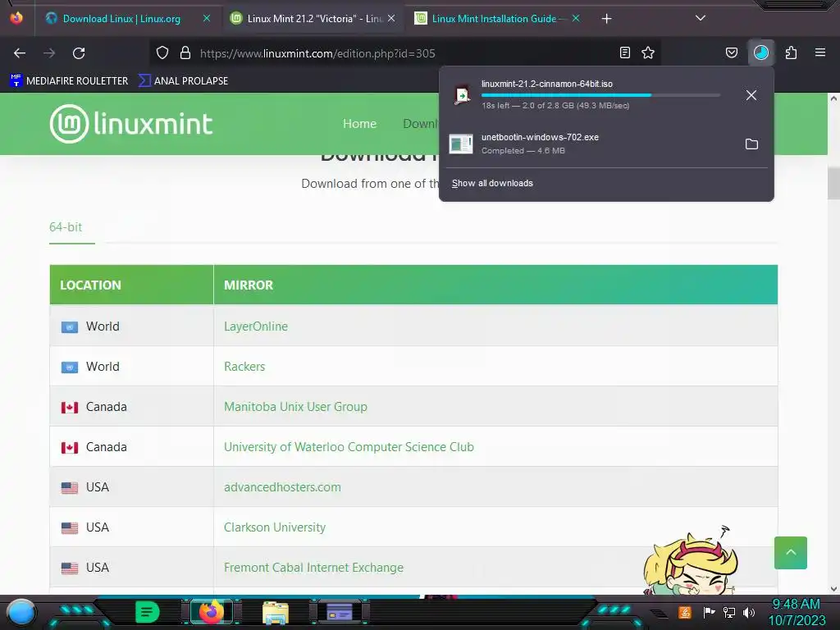Switch to Download Linux | Linux.org tab

121,19
